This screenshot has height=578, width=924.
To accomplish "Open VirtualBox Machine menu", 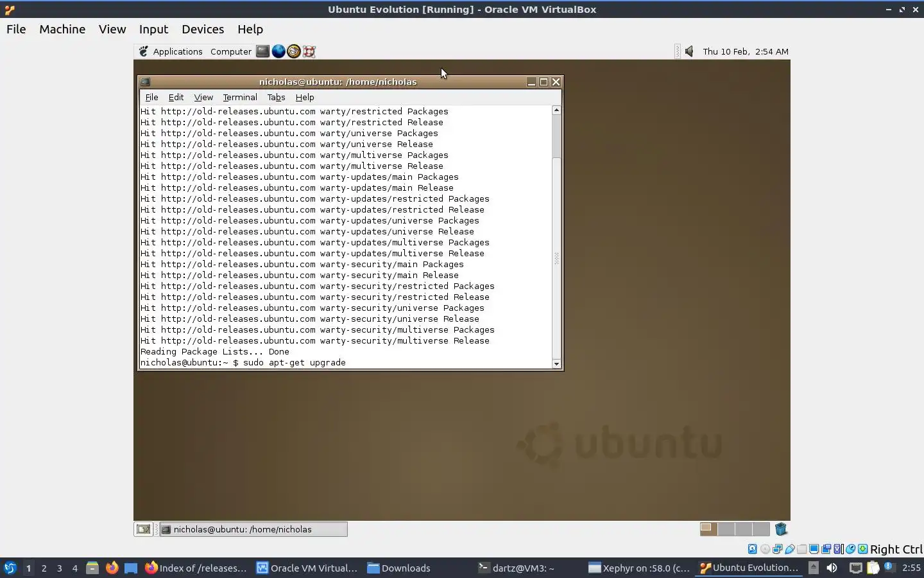I will tap(62, 29).
